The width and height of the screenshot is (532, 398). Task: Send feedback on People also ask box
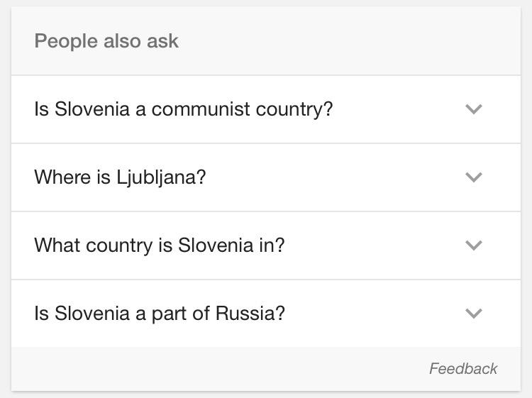tap(463, 369)
